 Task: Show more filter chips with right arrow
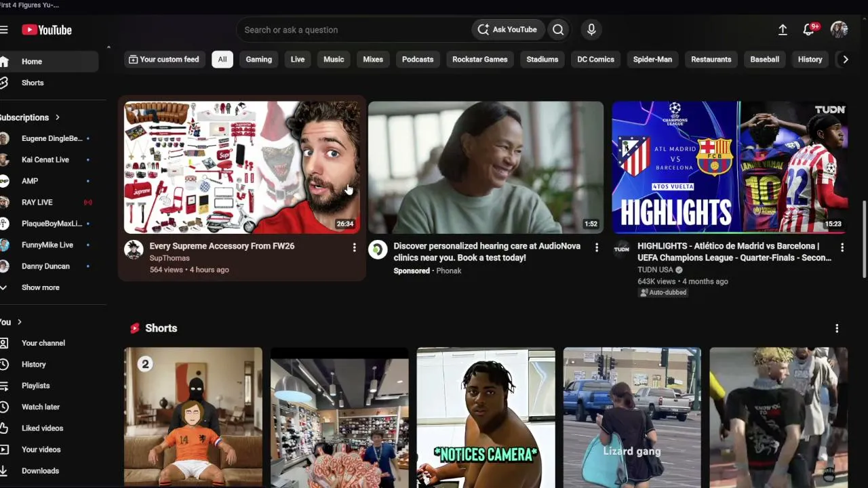[846, 60]
